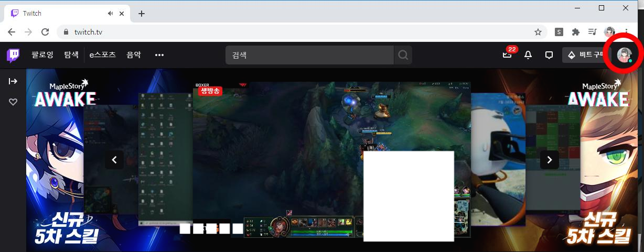Close the Twitch browser tab
This screenshot has height=252, width=644.
coord(122,14)
